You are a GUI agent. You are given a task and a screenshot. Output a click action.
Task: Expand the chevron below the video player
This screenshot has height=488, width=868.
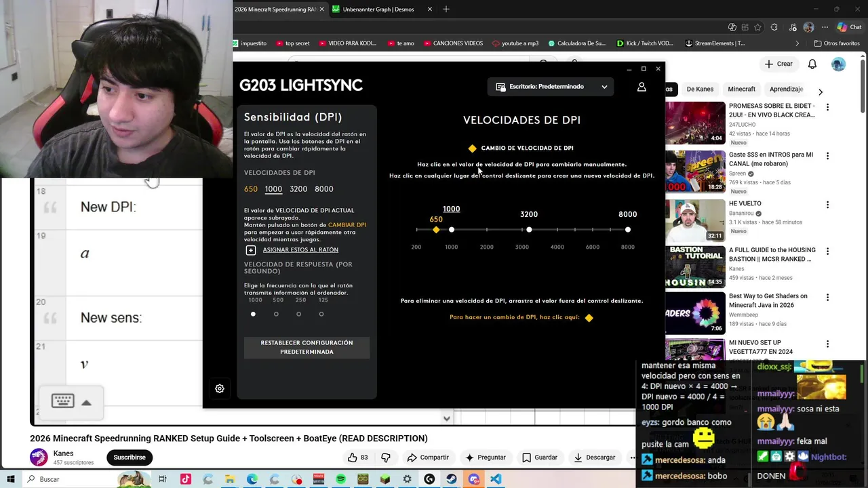point(446,418)
